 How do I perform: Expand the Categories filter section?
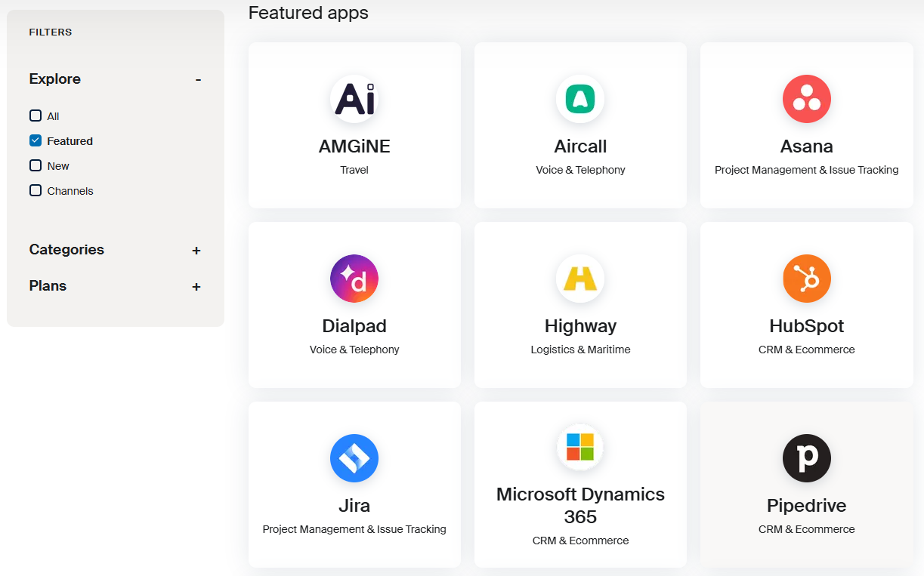click(x=196, y=250)
